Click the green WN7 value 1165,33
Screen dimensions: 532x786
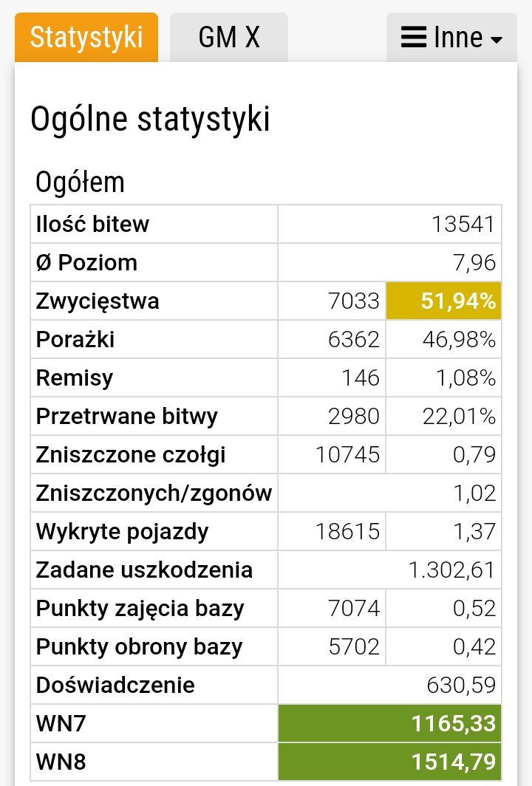click(x=389, y=723)
